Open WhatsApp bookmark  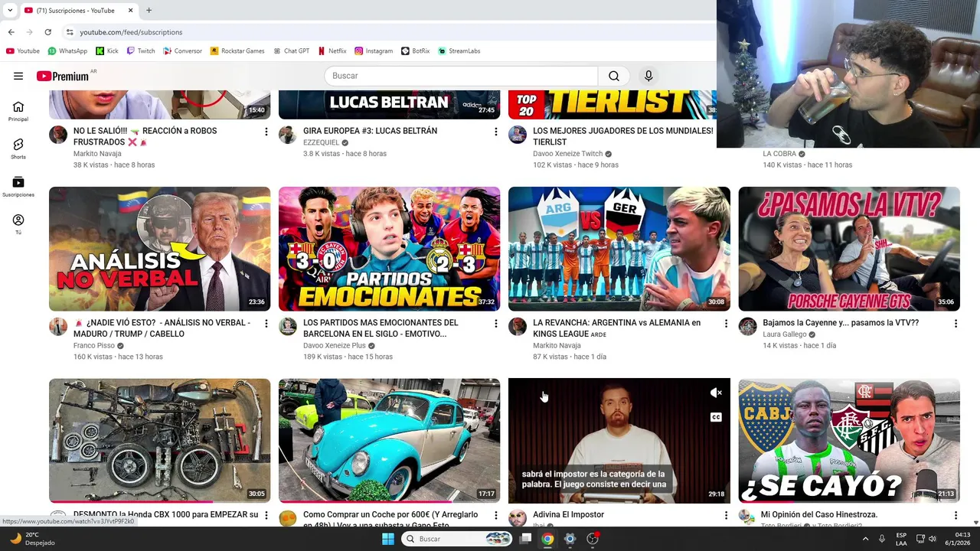tap(67, 51)
